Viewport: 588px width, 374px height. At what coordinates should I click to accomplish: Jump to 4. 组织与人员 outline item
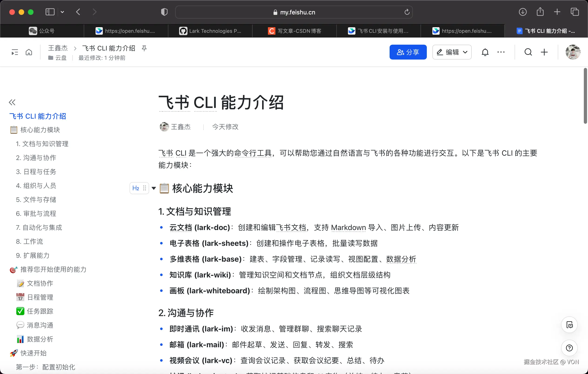click(x=36, y=186)
